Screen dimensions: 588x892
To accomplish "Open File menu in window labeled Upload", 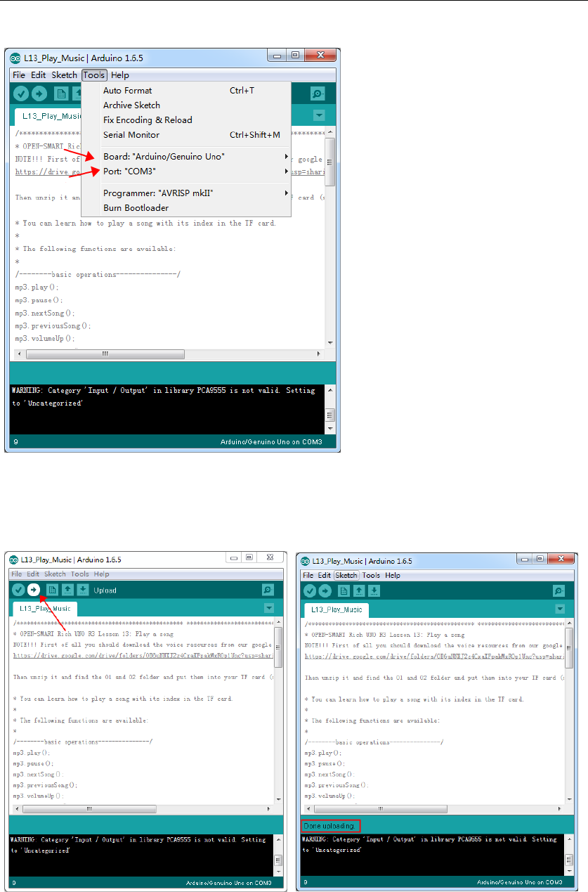I will (16, 574).
